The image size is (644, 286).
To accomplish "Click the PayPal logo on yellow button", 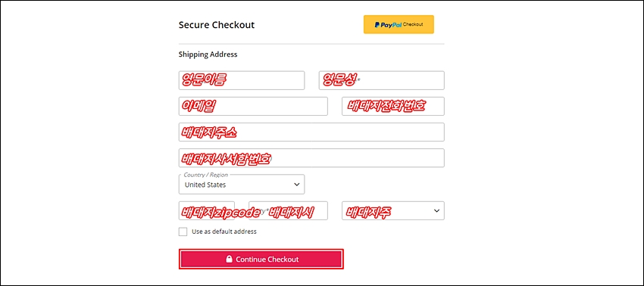I will [x=388, y=25].
